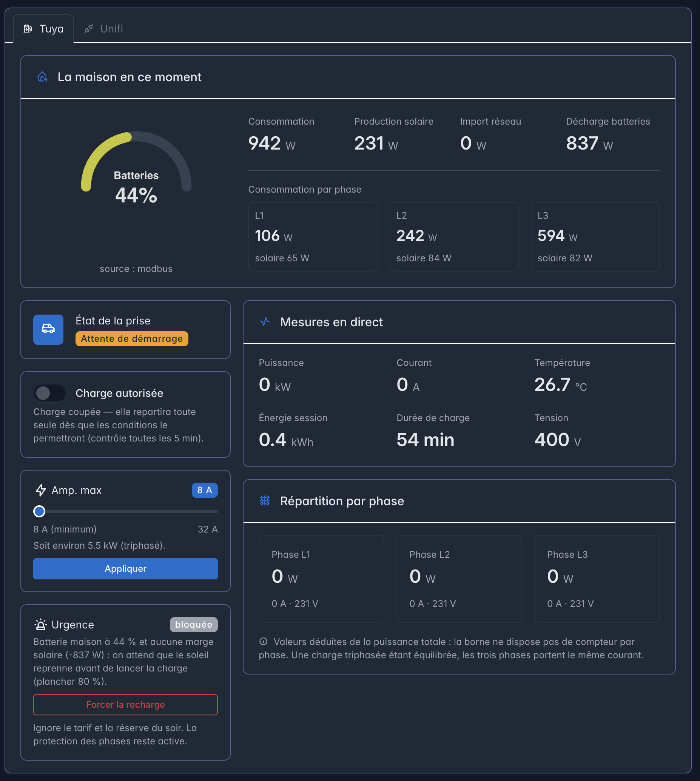Screen dimensions: 700x781
Task: Click the pulse icon next to Mesures en direct
Action: coord(265,322)
